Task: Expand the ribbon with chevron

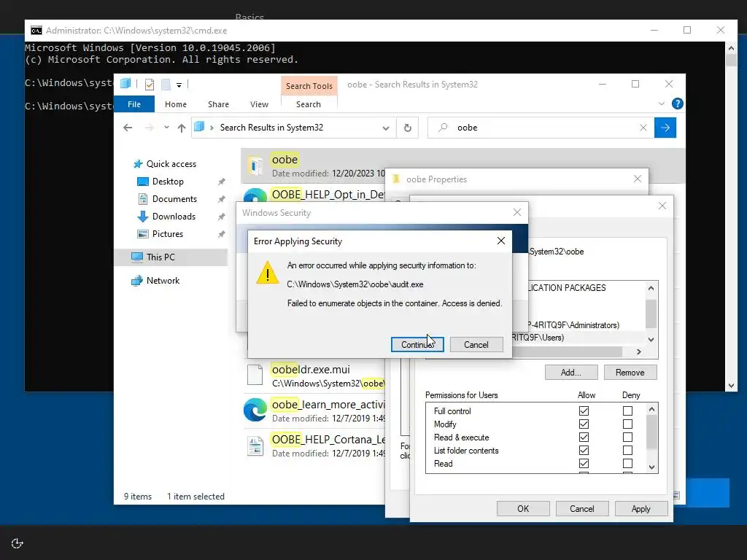Action: click(661, 104)
